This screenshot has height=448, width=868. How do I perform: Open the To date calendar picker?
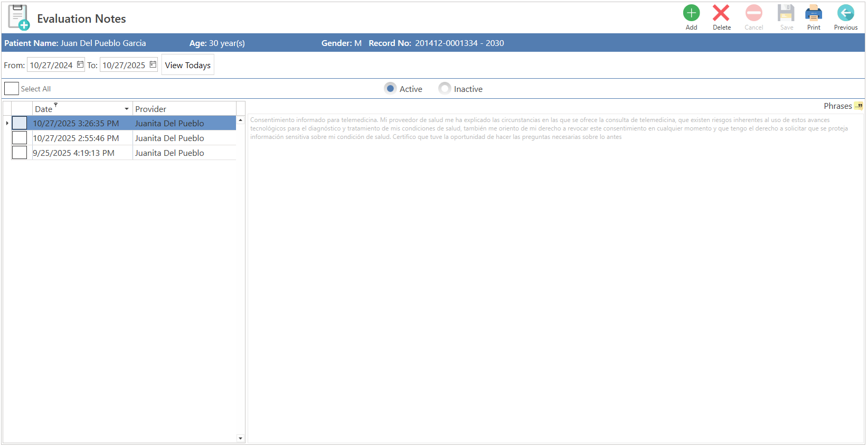click(153, 64)
